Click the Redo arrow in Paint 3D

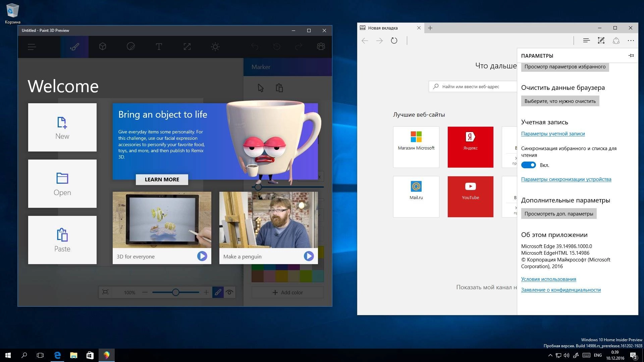point(299,47)
